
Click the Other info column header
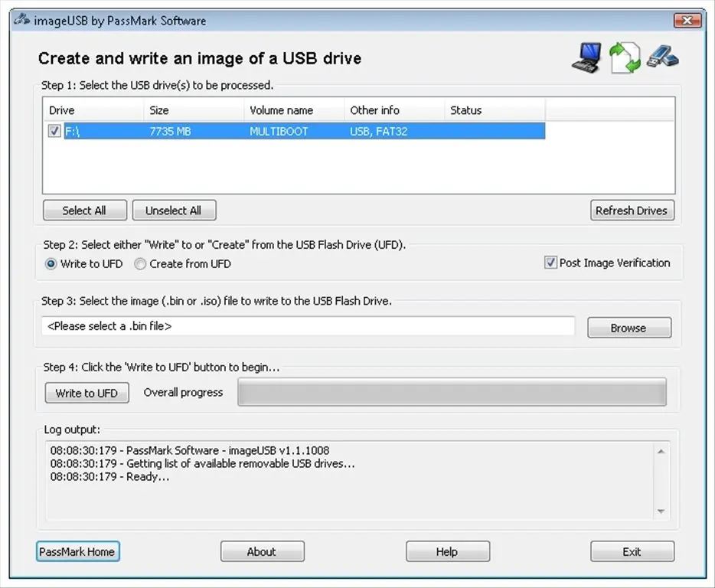394,110
